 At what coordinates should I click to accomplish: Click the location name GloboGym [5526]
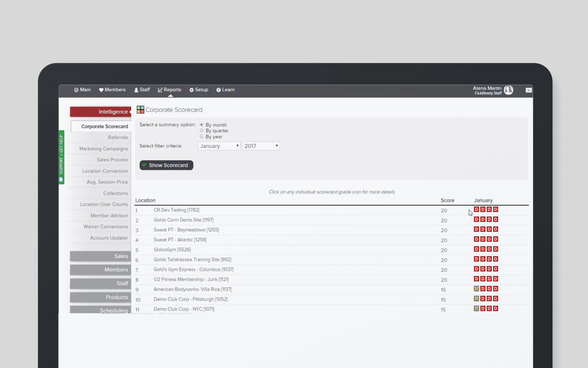pyautogui.click(x=172, y=250)
